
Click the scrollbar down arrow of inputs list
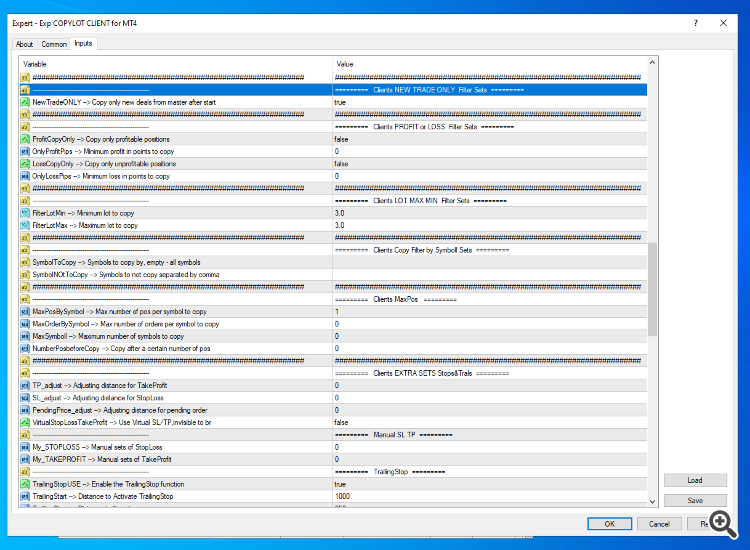click(652, 502)
